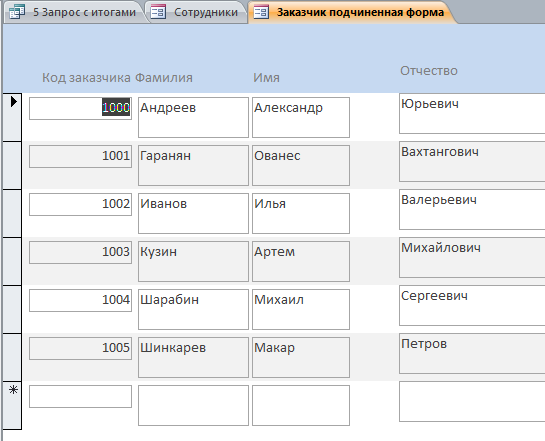Open the 'Сотрудники' tab
Image resolution: width=545 pixels, height=441 pixels.
click(196, 12)
